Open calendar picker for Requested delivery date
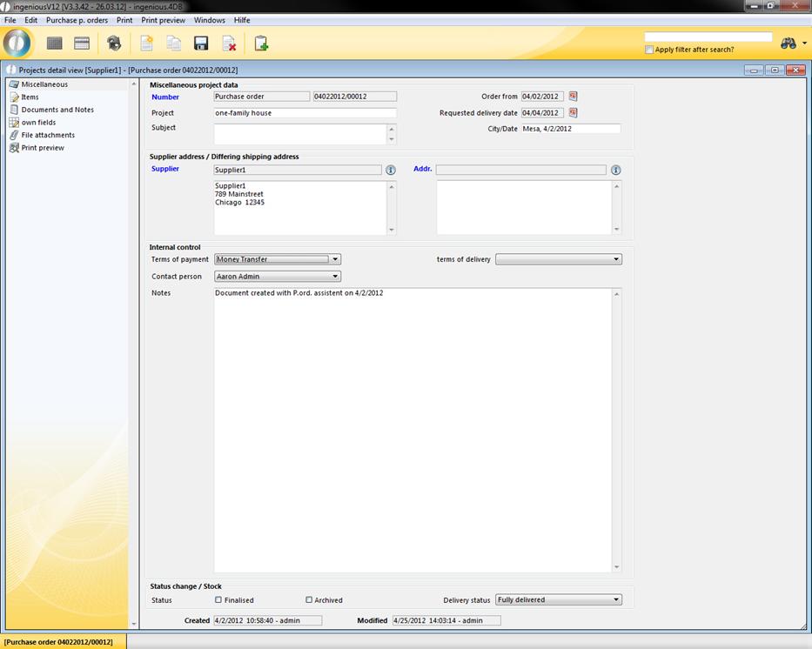Screen dimensions: 812x649 [x=574, y=113]
